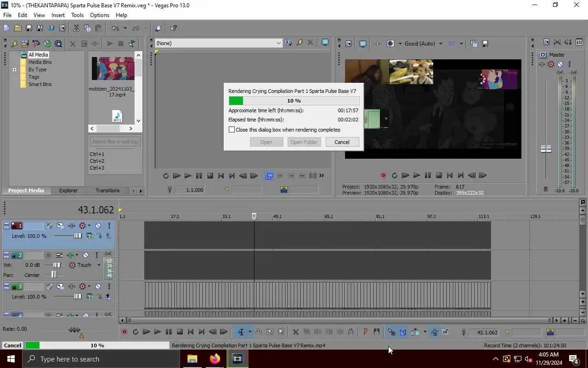Open Touch automation mode dropdown on track 2
The width and height of the screenshot is (588, 368).
tap(98, 265)
